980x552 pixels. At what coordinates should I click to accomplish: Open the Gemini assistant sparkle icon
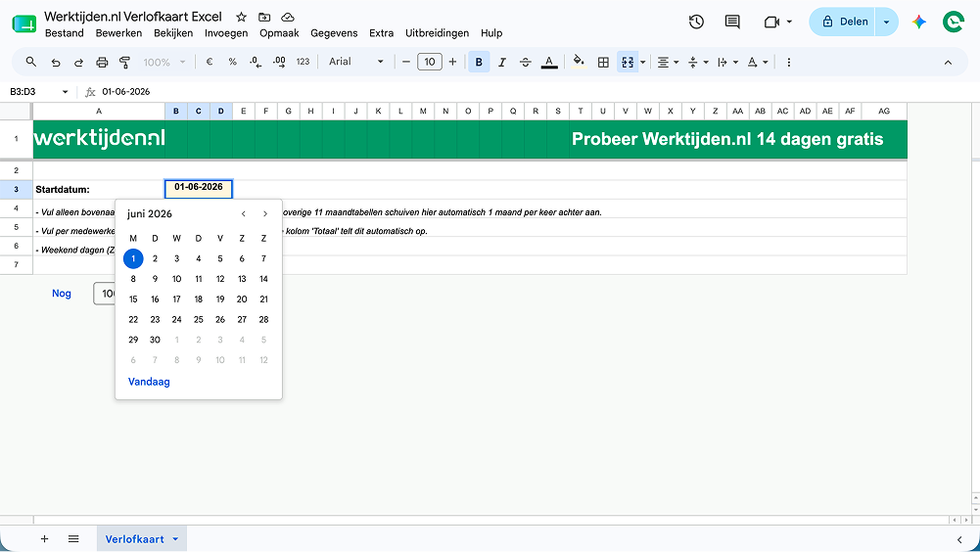pyautogui.click(x=918, y=22)
